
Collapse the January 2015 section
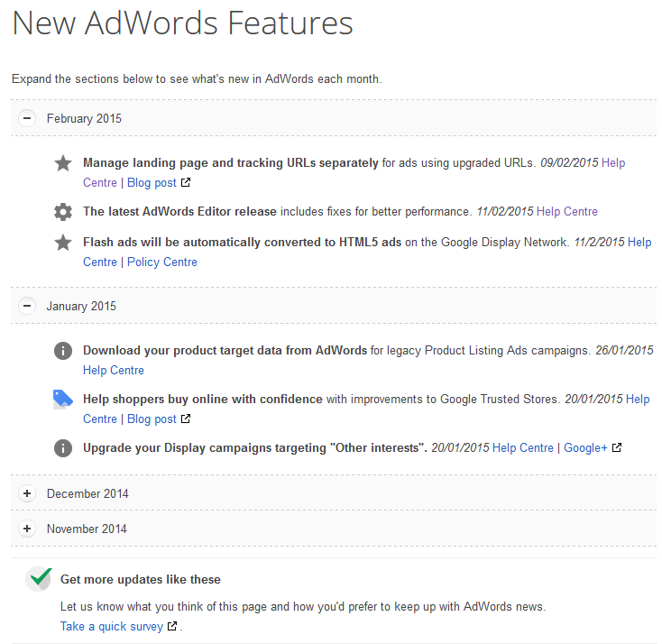point(27,306)
